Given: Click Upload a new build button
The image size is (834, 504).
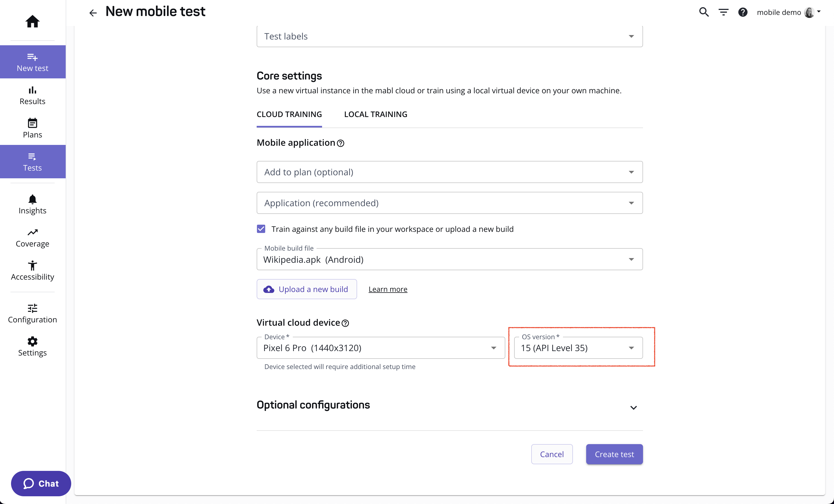Looking at the screenshot, I should tap(307, 289).
